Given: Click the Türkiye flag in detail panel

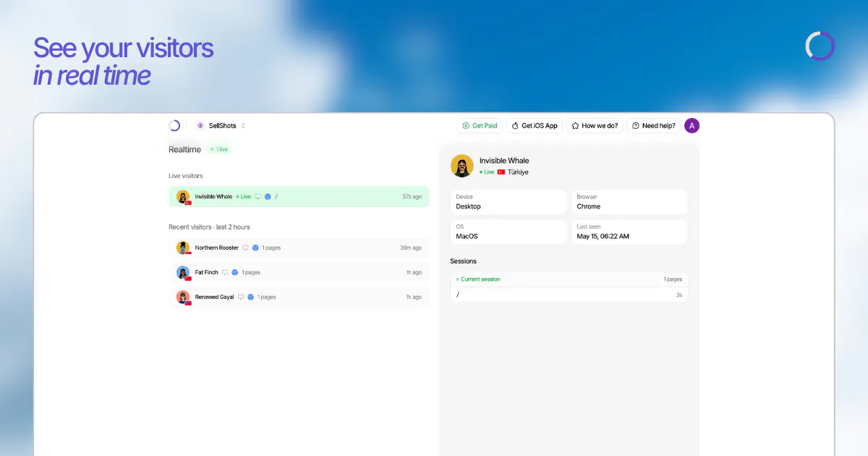Looking at the screenshot, I should coord(501,172).
